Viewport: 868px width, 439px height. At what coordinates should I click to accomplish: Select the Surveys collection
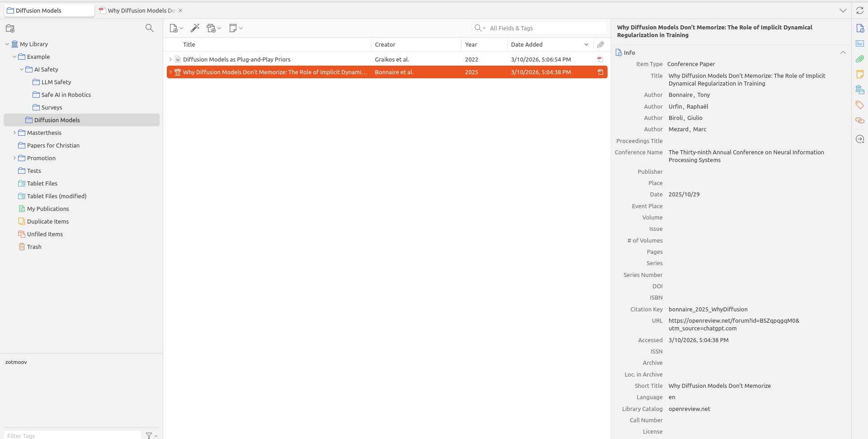[52, 107]
